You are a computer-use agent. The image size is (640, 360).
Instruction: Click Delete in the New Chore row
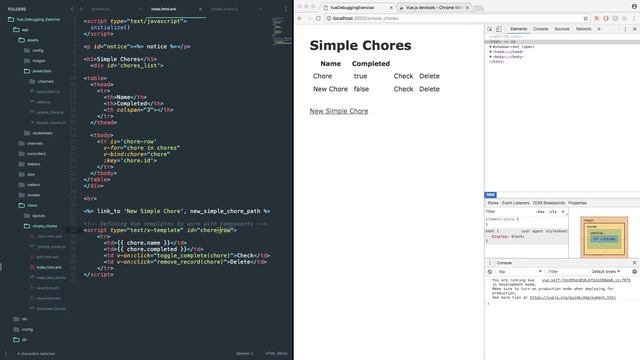[429, 89]
